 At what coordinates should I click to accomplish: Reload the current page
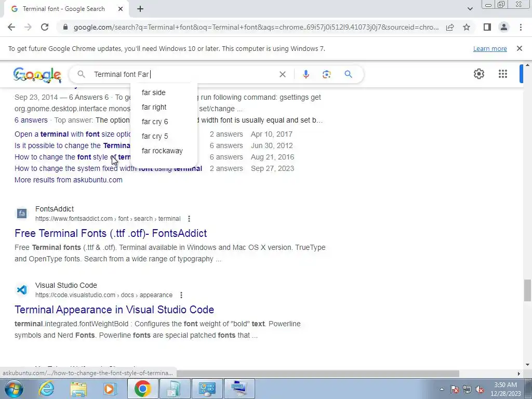tap(45, 27)
